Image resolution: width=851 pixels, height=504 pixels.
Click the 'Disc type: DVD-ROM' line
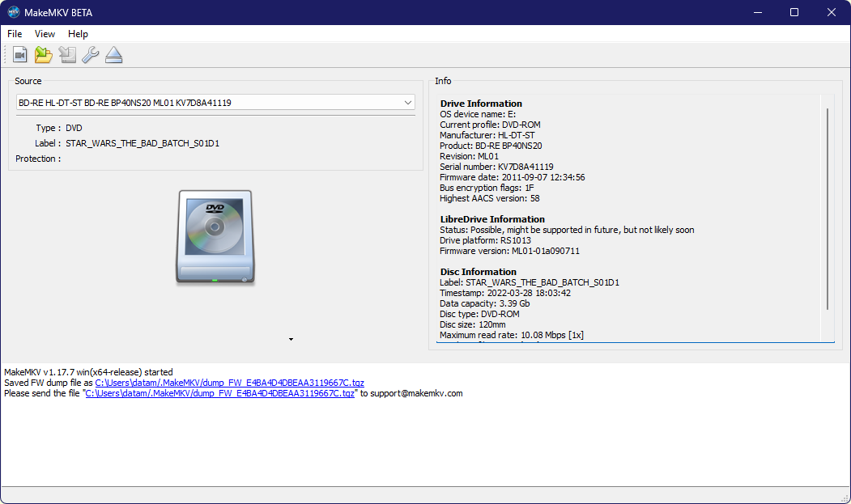pos(479,314)
